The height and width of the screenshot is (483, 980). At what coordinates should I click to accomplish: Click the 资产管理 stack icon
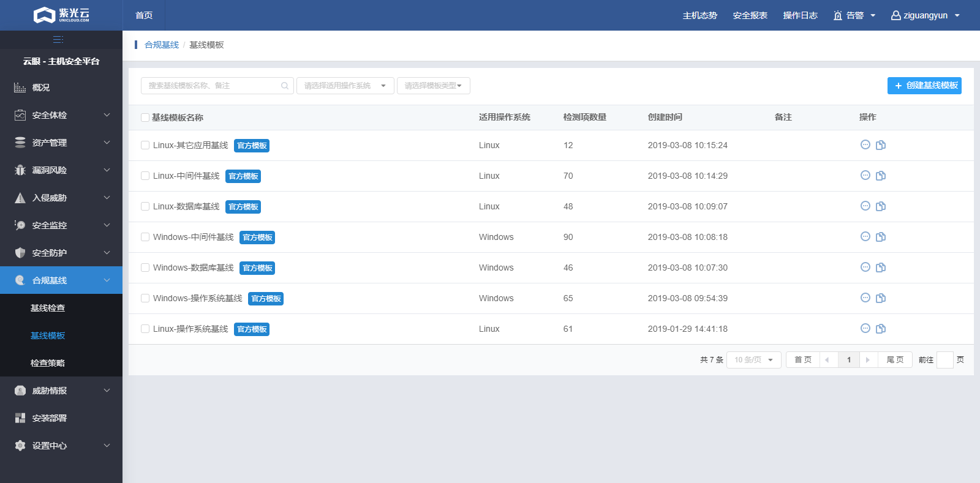click(x=20, y=143)
